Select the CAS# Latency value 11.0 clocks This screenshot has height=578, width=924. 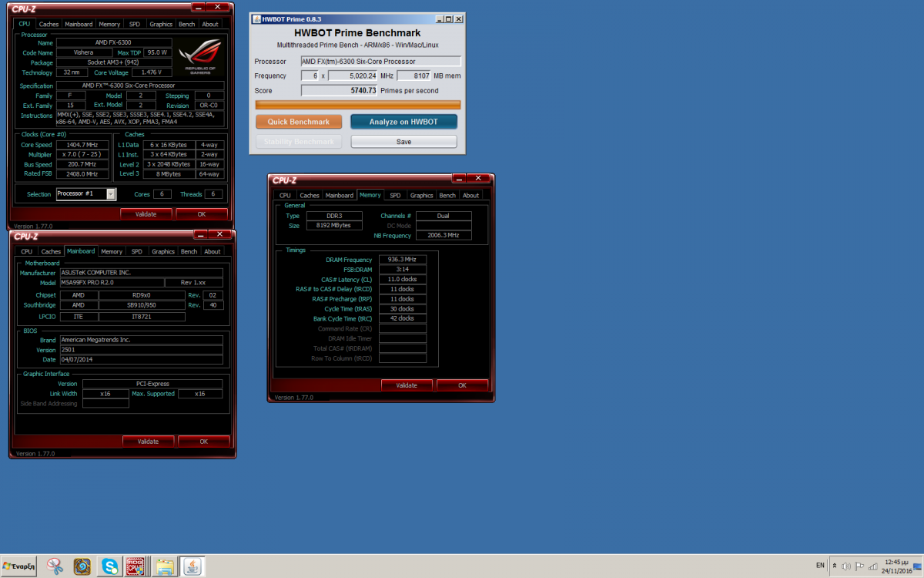403,279
